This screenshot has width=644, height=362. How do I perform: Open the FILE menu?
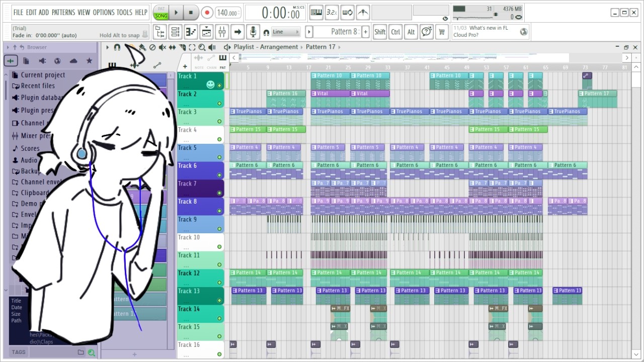click(18, 13)
